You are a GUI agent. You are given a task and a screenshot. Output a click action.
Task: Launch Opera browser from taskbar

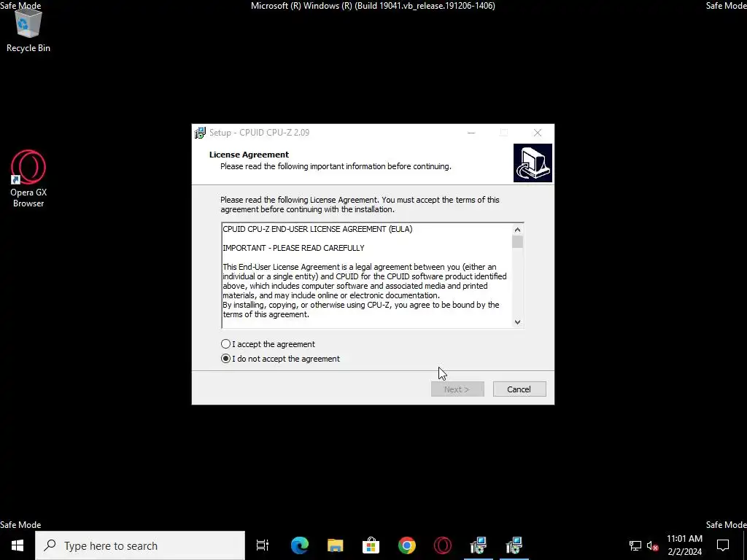click(443, 545)
